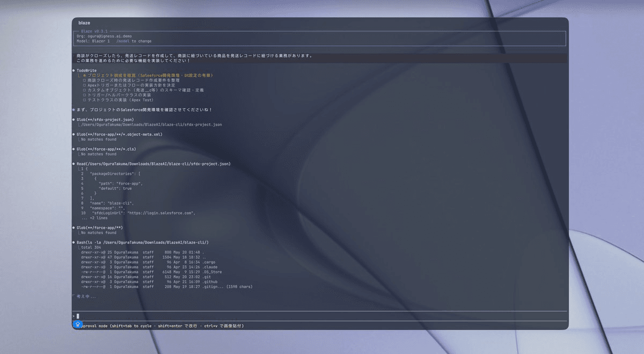The width and height of the screenshot is (644, 354).
Task: Click JSON line '"name": "blaze-cli"'
Action: (112, 203)
